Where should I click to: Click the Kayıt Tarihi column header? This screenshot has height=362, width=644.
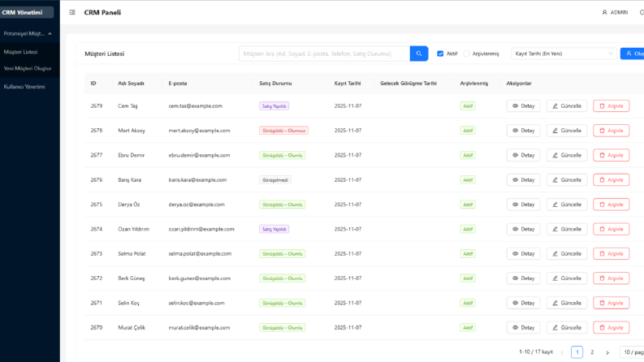coord(348,84)
